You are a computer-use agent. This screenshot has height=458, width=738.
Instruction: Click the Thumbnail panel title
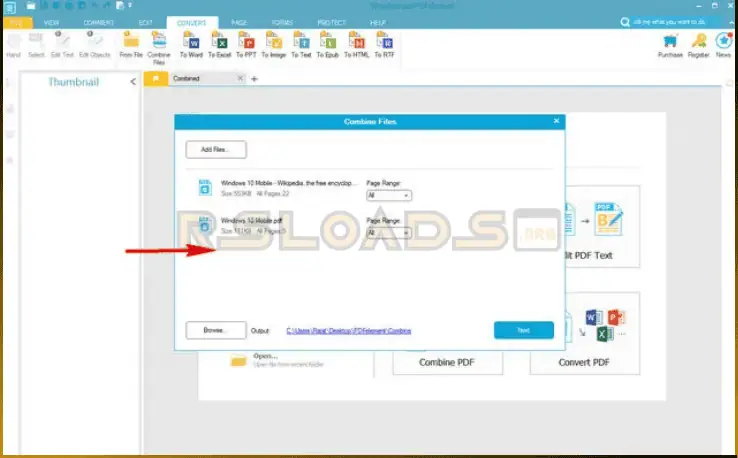pyautogui.click(x=73, y=82)
